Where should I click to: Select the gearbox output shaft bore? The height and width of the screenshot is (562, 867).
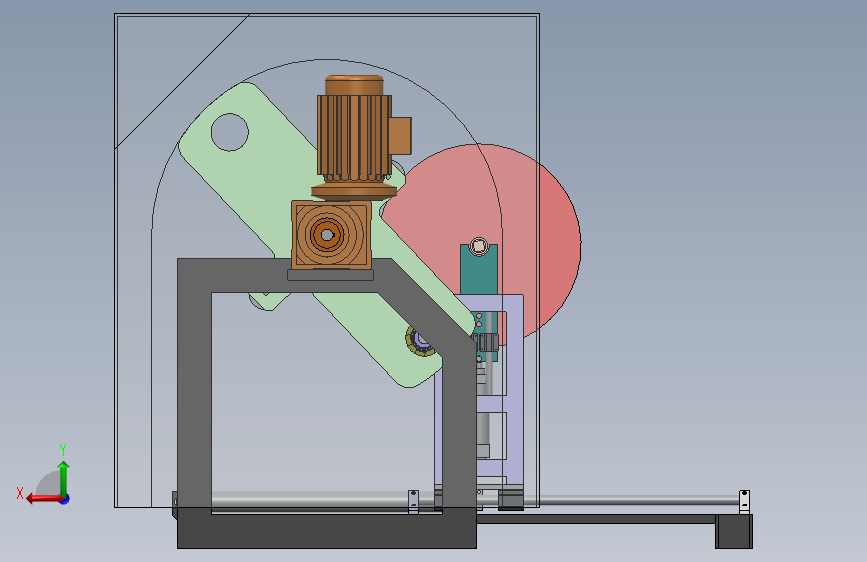pyautogui.click(x=327, y=235)
